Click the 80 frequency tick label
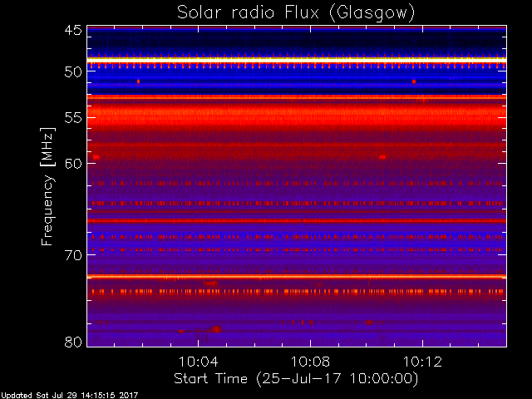The height and width of the screenshot is (399, 532). tap(73, 342)
